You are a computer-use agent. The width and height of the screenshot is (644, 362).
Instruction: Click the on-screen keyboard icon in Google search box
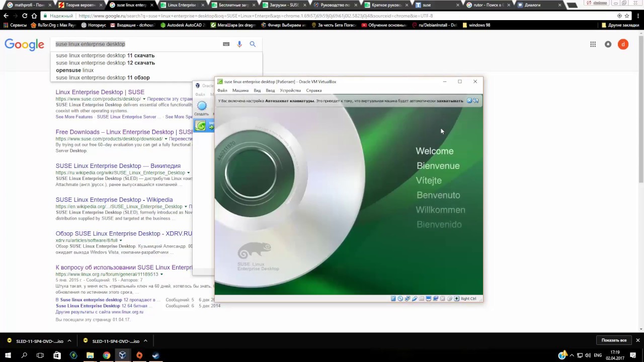point(226,44)
